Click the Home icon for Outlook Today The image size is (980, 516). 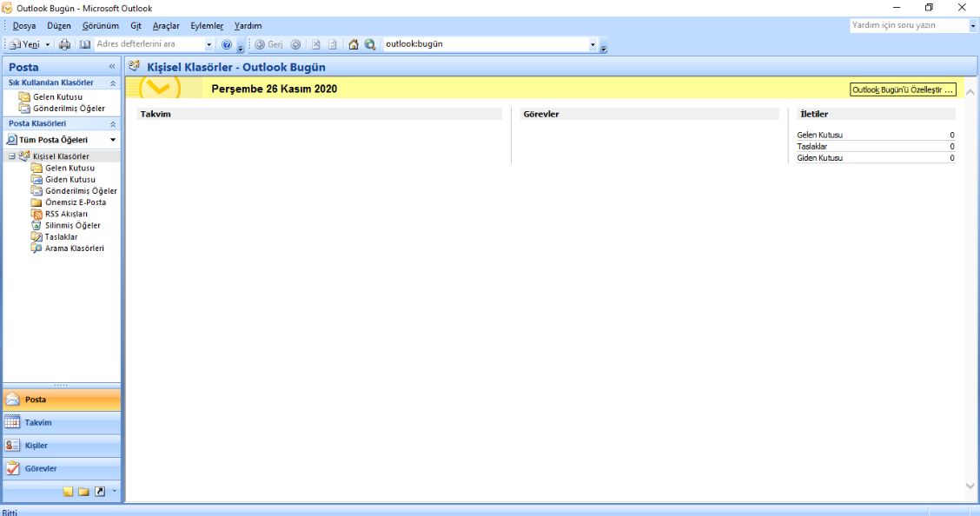pos(354,44)
